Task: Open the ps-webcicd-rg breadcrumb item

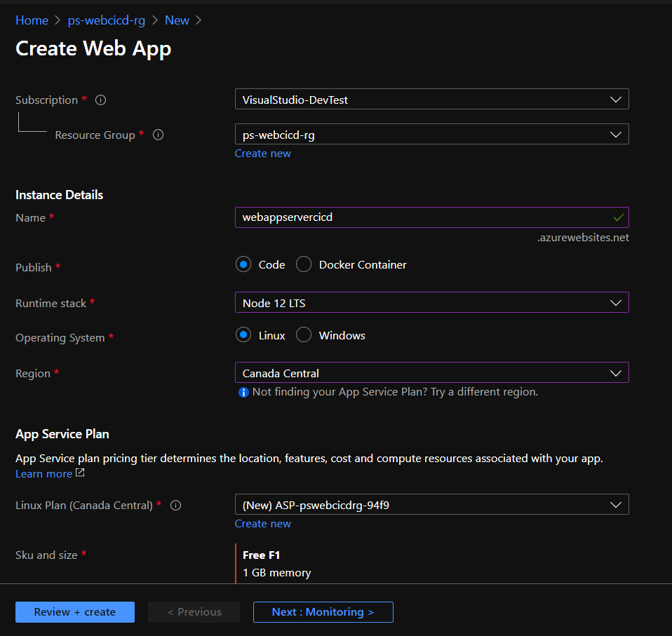Action: pos(106,20)
